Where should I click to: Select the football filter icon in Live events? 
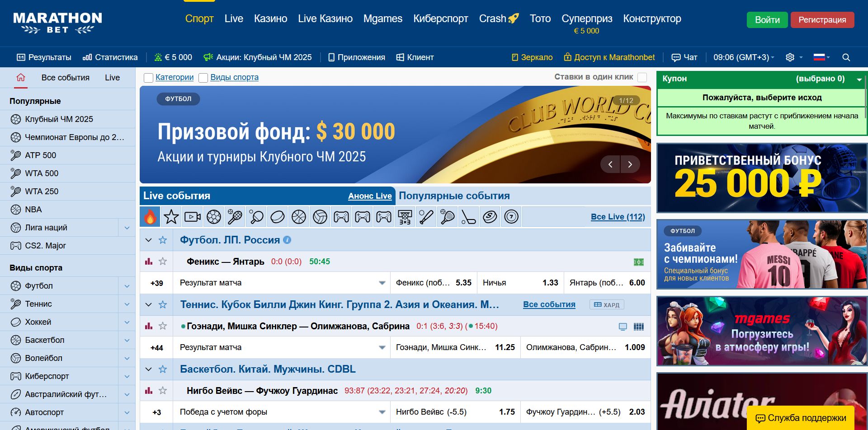213,216
